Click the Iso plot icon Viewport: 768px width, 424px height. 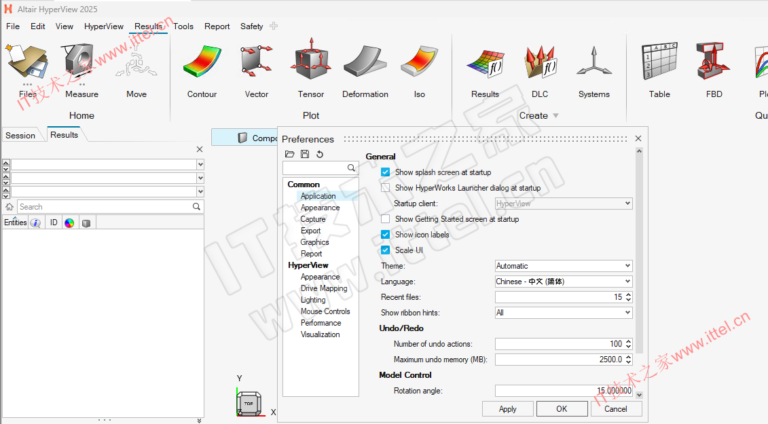pyautogui.click(x=419, y=66)
